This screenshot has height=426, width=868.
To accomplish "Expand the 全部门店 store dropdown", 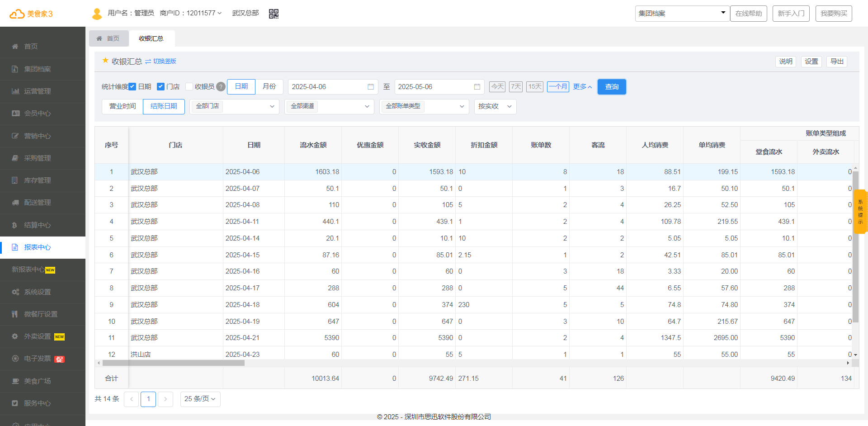I will coord(234,107).
